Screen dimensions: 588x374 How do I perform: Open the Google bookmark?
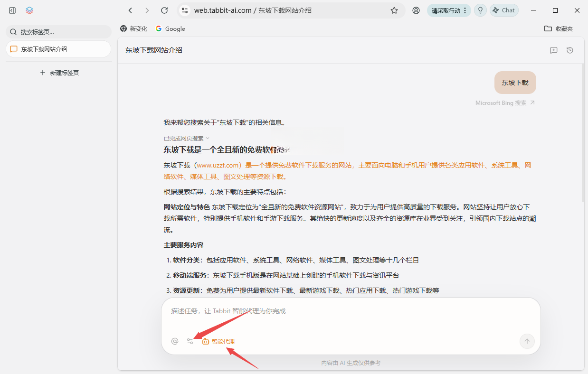click(x=170, y=28)
